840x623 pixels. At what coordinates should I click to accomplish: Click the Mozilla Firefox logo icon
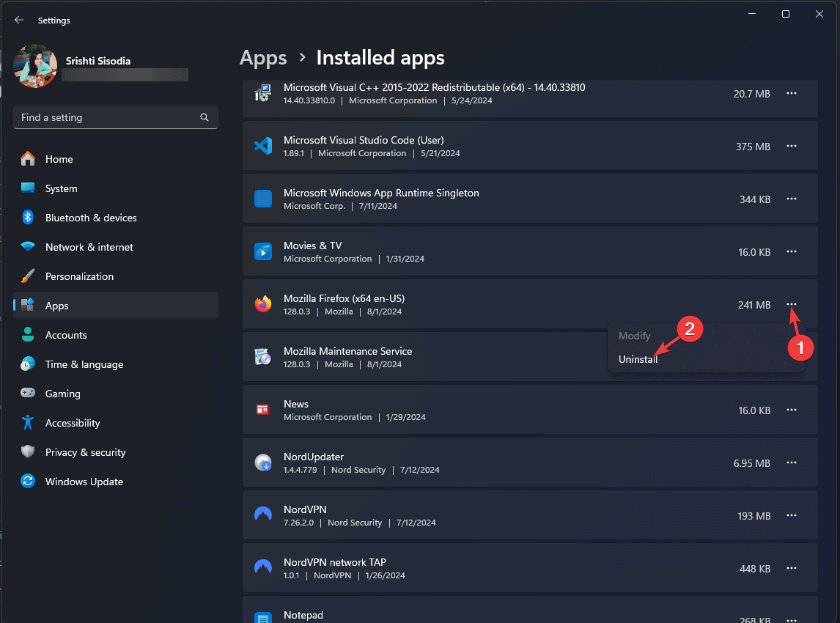click(x=263, y=304)
